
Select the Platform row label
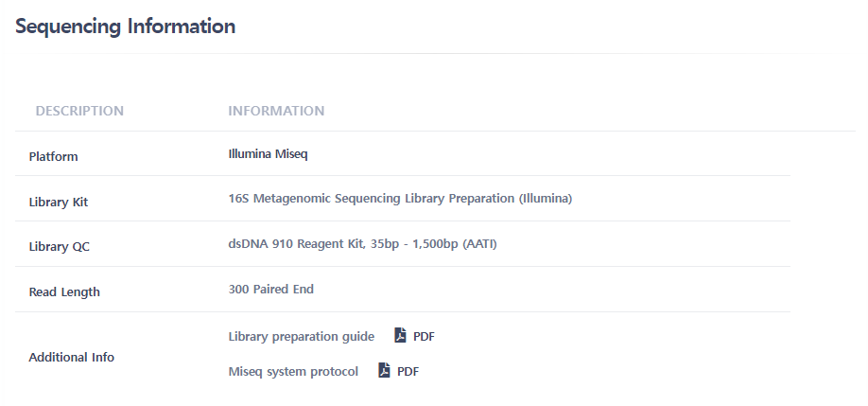point(54,157)
